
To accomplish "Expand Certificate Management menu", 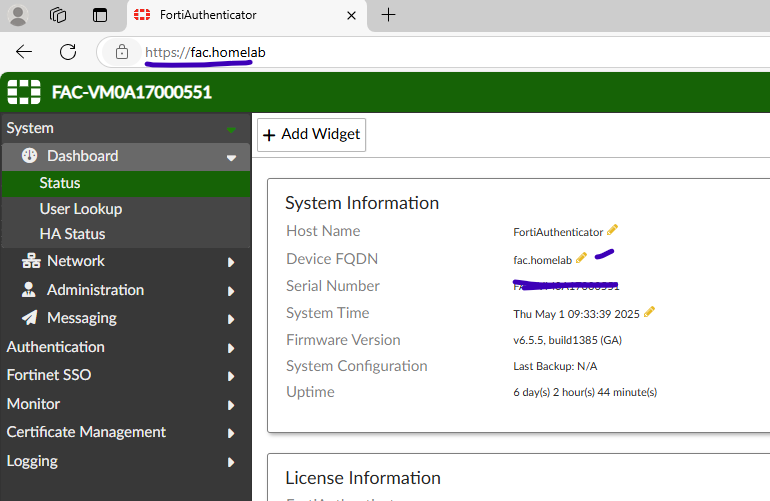I will point(231,433).
